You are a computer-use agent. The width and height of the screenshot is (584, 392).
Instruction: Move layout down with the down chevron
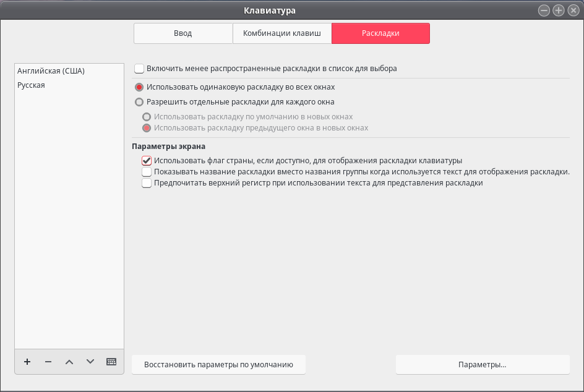point(90,362)
